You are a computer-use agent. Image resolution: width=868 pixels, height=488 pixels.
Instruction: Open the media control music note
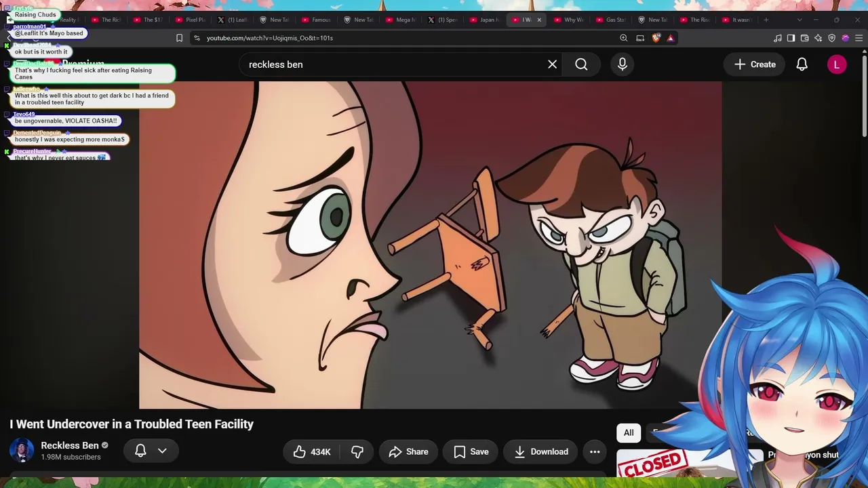(778, 38)
